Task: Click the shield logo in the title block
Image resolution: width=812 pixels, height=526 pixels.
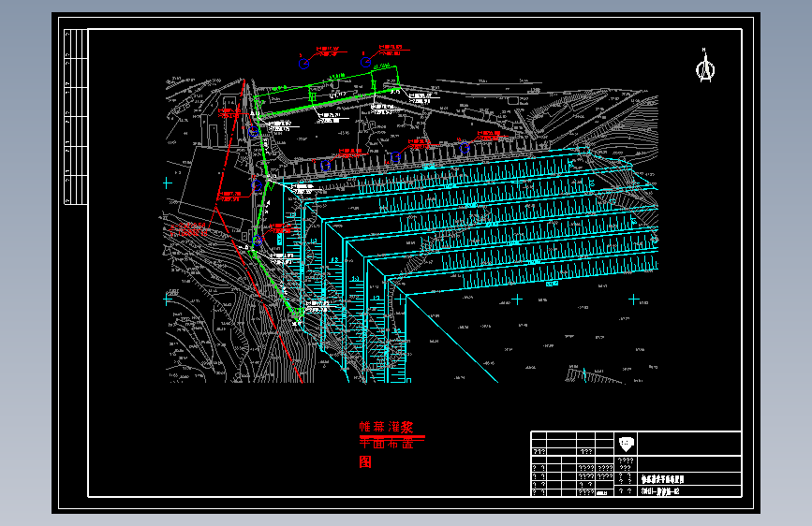Action: (626, 444)
